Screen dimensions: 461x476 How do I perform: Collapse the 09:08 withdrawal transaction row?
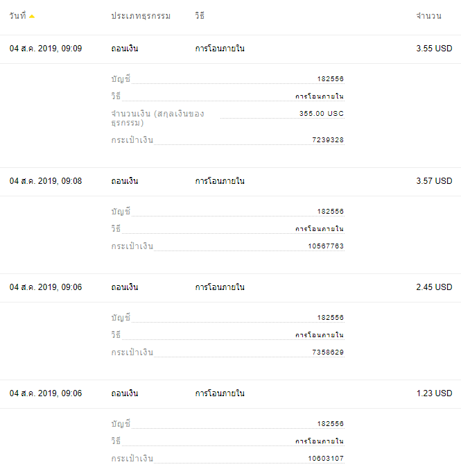pyautogui.click(x=229, y=181)
